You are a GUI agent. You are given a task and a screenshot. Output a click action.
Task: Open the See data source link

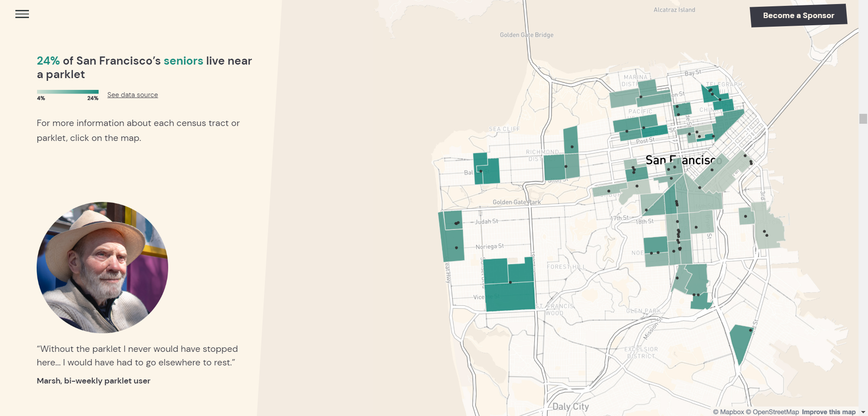point(132,95)
